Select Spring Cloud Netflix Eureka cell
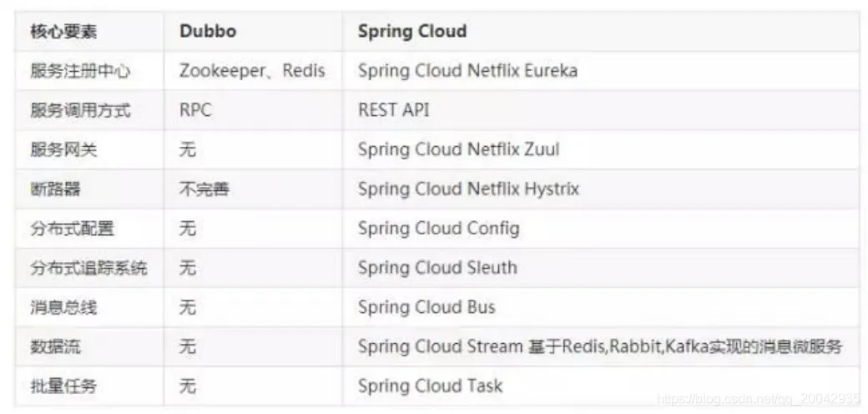The width and height of the screenshot is (868, 414). click(x=467, y=71)
